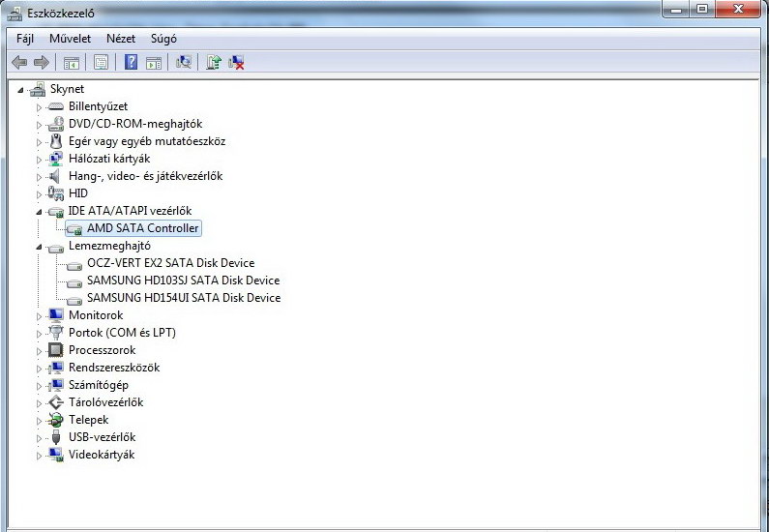Select OCZ-VERT EX2 SATA Disk Device

(x=170, y=263)
